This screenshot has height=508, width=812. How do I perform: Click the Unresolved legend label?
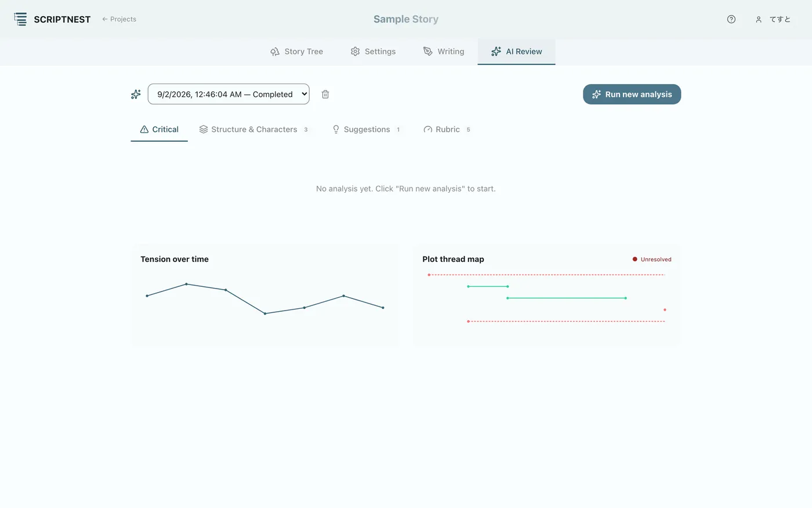pos(656,260)
